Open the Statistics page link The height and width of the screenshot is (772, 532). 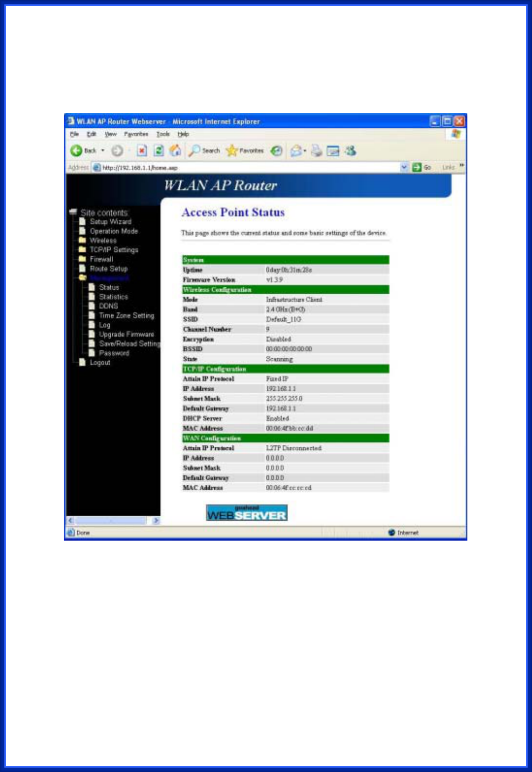pos(113,297)
